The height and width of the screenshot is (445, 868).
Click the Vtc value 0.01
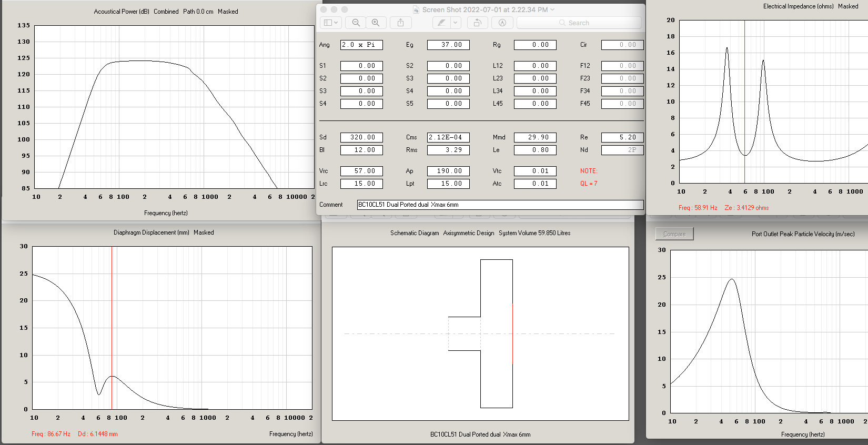pyautogui.click(x=535, y=171)
